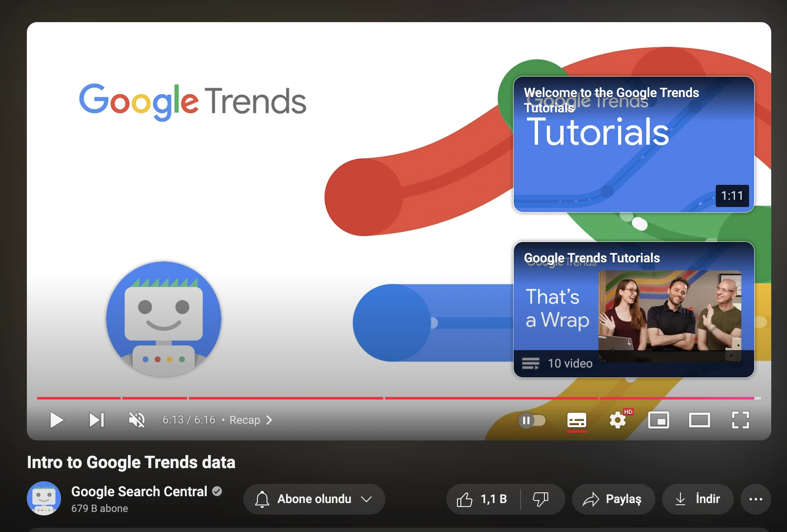This screenshot has height=532, width=787.
Task: Open the Google Trends Tutorials playlist card
Action: coord(634,310)
